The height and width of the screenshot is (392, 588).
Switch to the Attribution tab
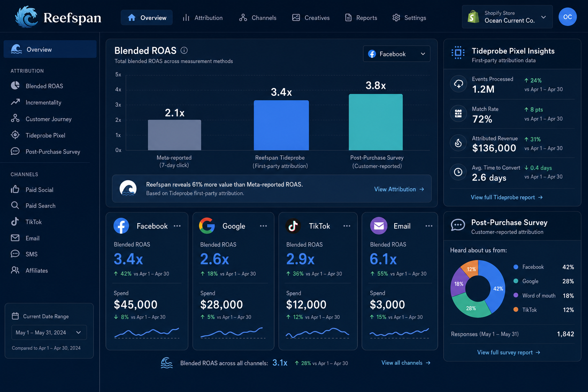[203, 18]
